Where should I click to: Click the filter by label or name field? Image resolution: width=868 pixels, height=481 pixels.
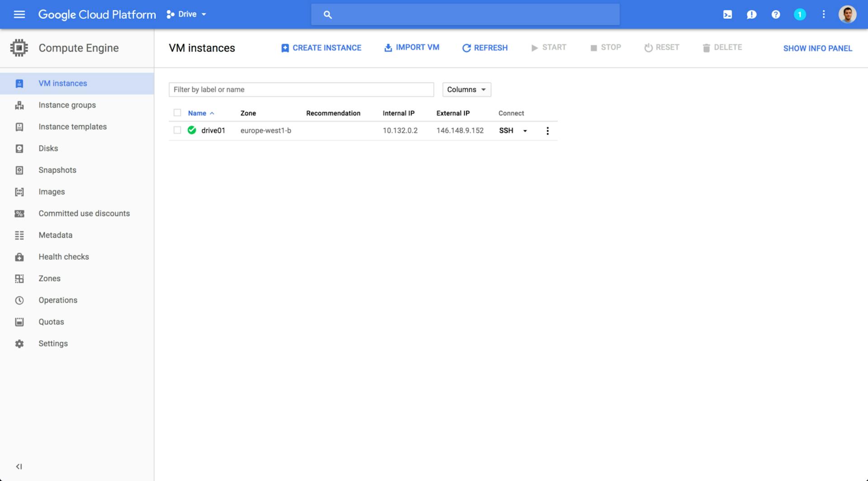301,90
